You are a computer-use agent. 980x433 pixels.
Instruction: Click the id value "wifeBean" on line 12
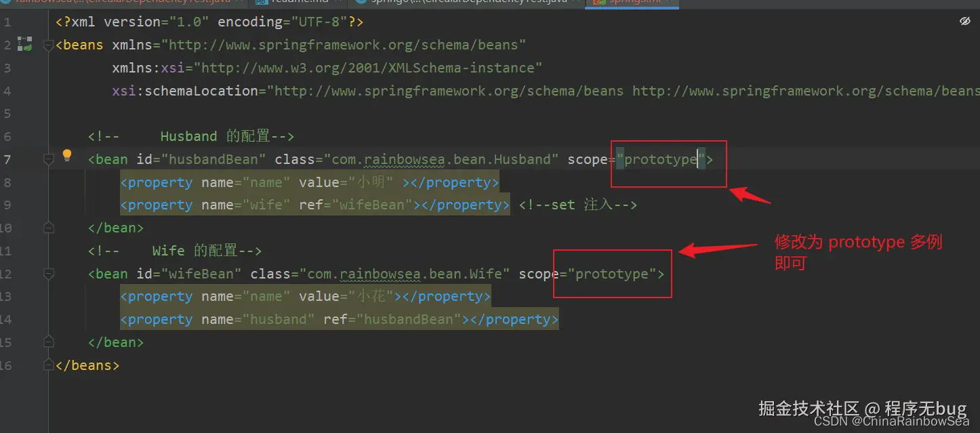(201, 274)
